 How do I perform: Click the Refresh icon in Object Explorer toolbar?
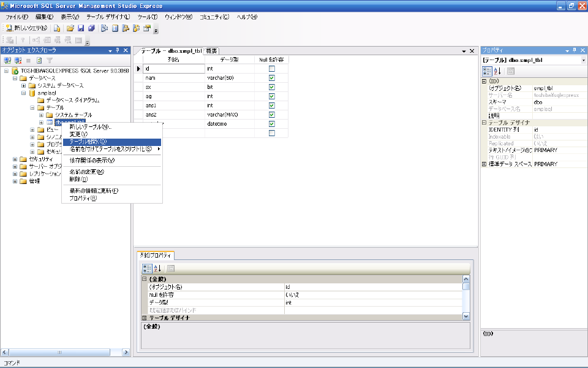(x=39, y=60)
